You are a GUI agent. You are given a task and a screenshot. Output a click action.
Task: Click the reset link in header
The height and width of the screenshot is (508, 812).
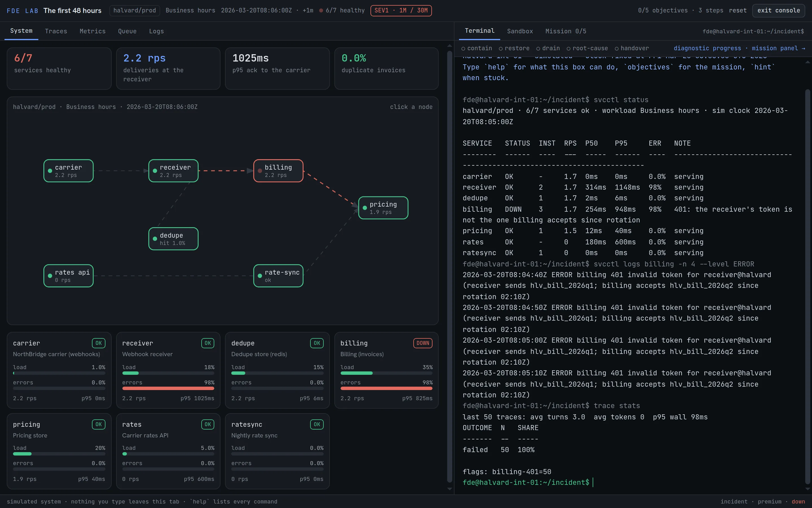tap(738, 10)
